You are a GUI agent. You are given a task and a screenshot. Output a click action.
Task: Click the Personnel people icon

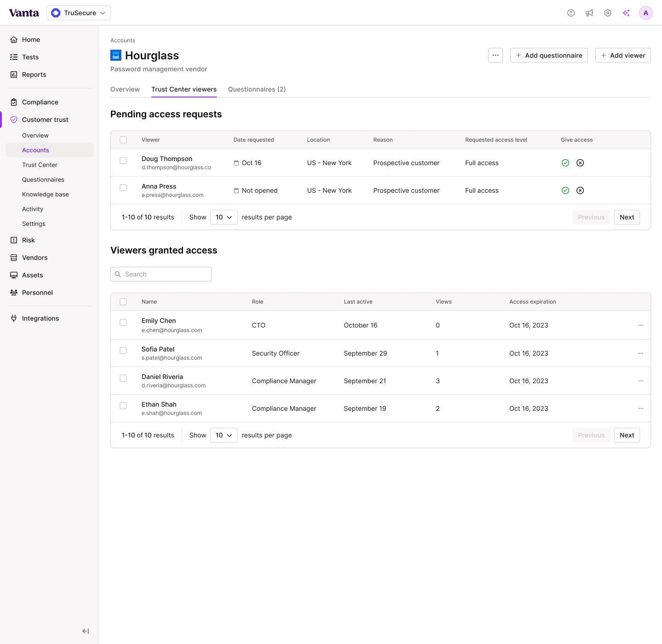tap(14, 293)
